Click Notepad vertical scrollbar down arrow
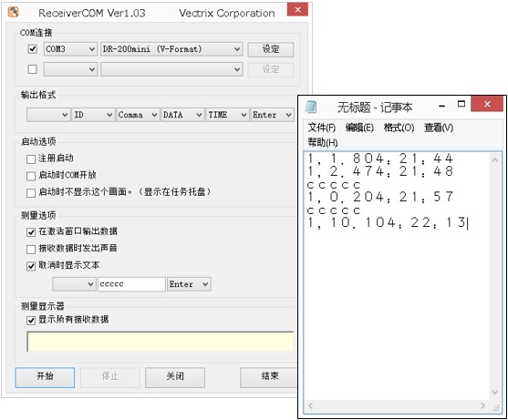 click(494, 392)
